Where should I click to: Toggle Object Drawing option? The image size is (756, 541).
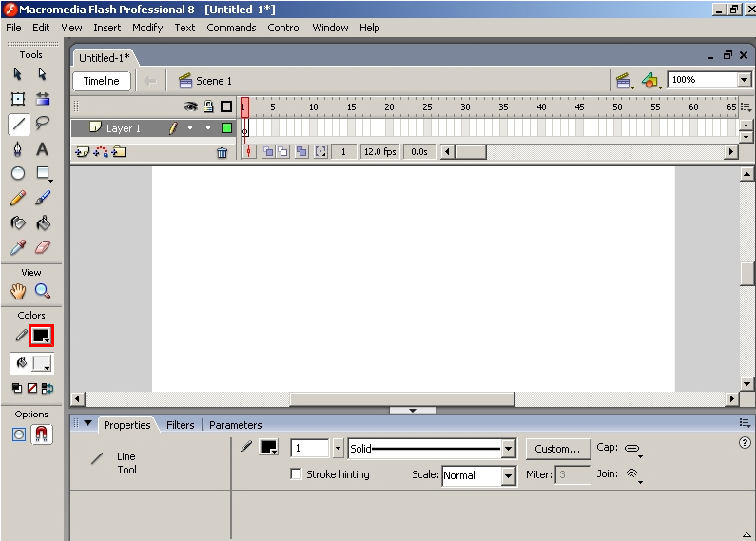click(19, 435)
